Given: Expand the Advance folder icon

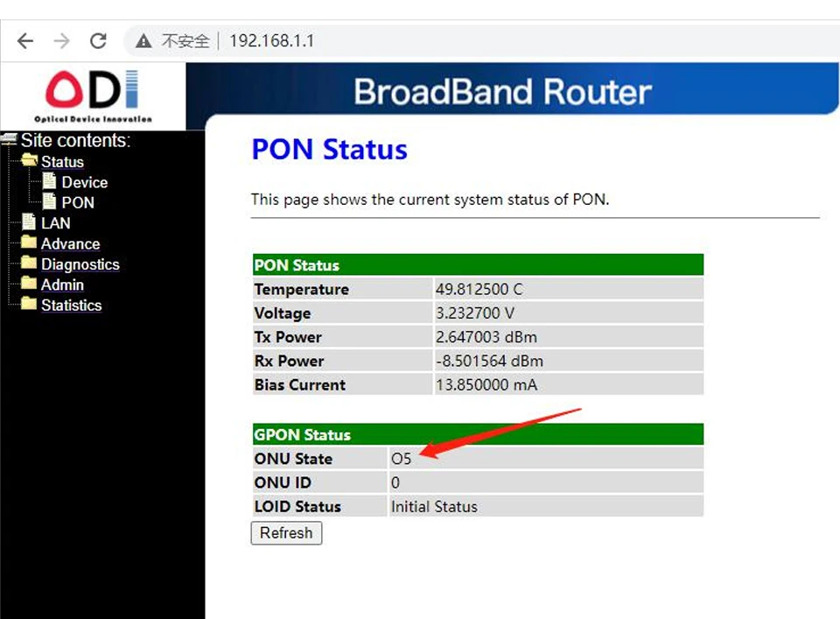Looking at the screenshot, I should click(x=29, y=243).
